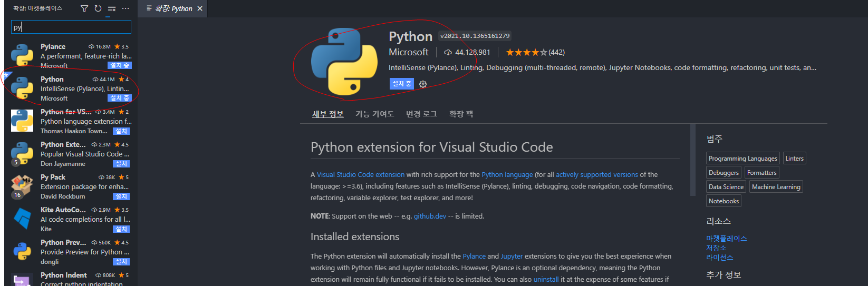This screenshot has width=868, height=286.
Task: Click the uninstall link in description
Action: (546, 279)
